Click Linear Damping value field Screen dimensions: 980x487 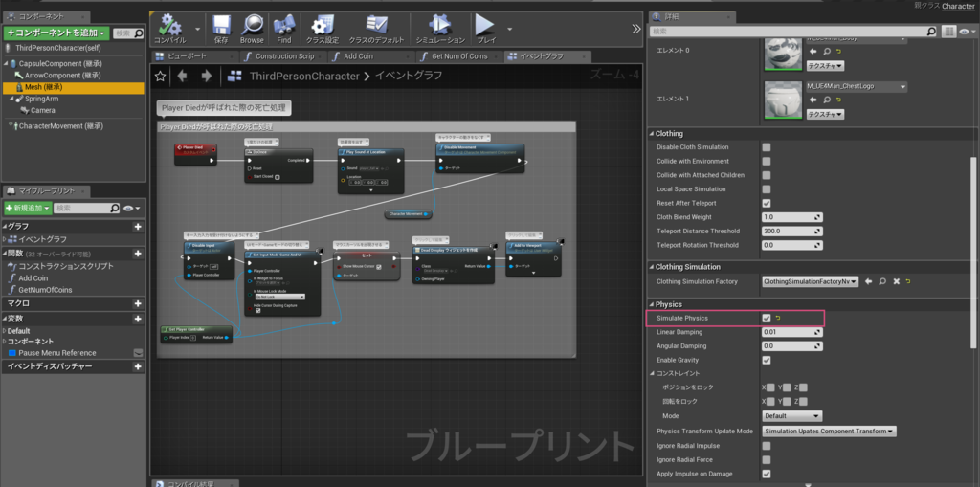(791, 332)
